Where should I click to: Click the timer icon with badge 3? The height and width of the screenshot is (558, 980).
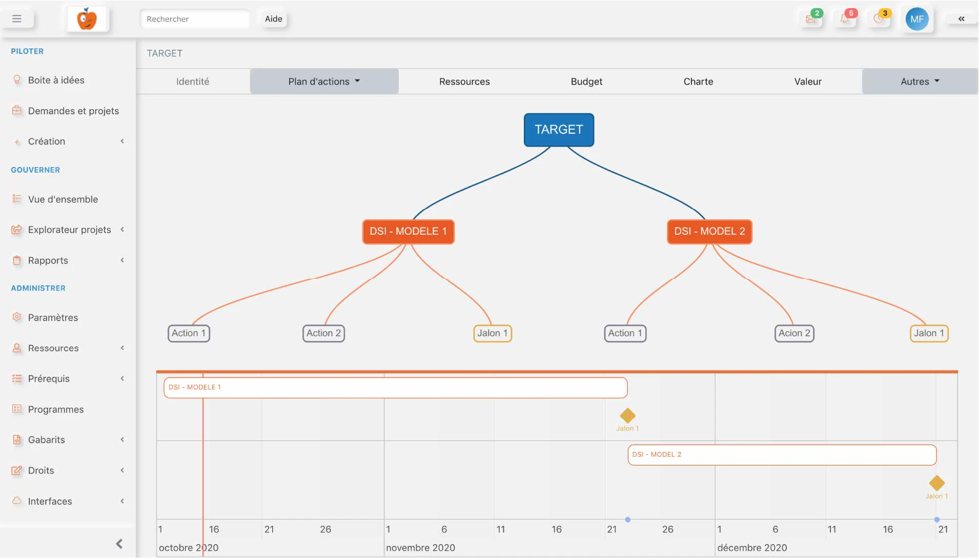(879, 19)
